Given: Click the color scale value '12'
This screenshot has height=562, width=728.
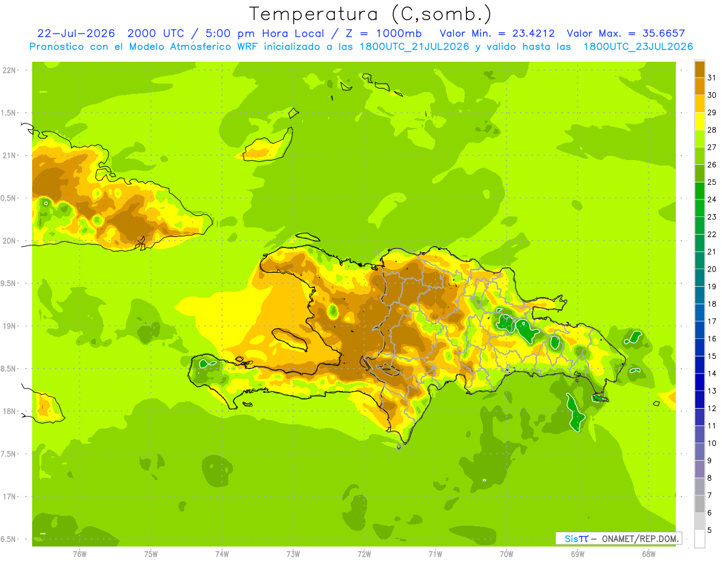Looking at the screenshot, I should coord(712,408).
